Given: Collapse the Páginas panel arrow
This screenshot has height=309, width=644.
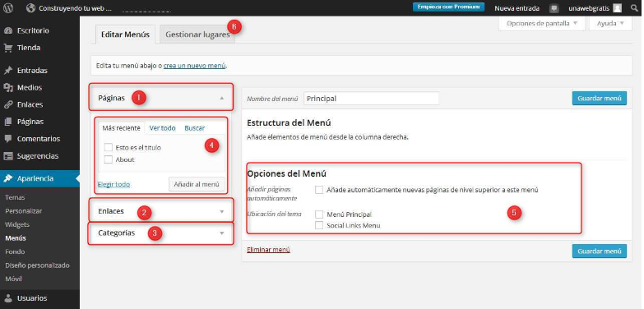Looking at the screenshot, I should point(222,98).
